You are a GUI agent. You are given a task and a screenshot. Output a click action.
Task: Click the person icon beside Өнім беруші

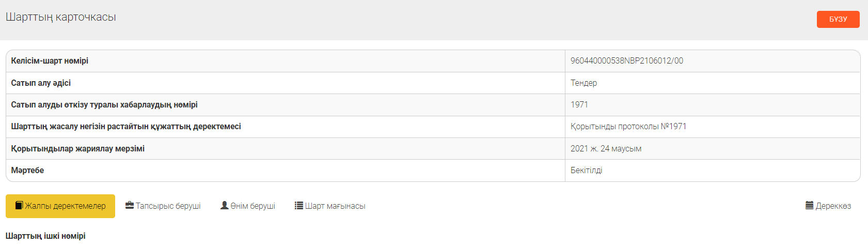point(225,206)
